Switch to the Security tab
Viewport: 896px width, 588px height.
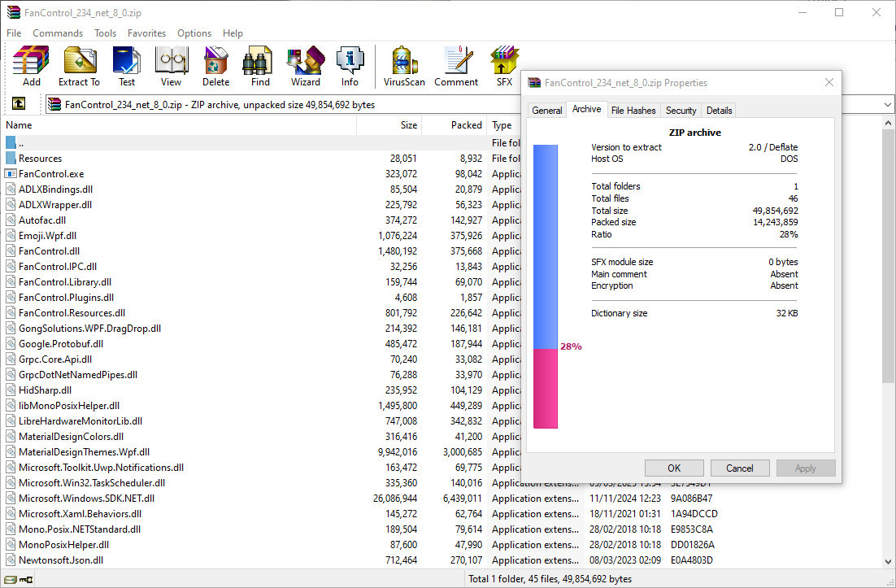coord(681,111)
